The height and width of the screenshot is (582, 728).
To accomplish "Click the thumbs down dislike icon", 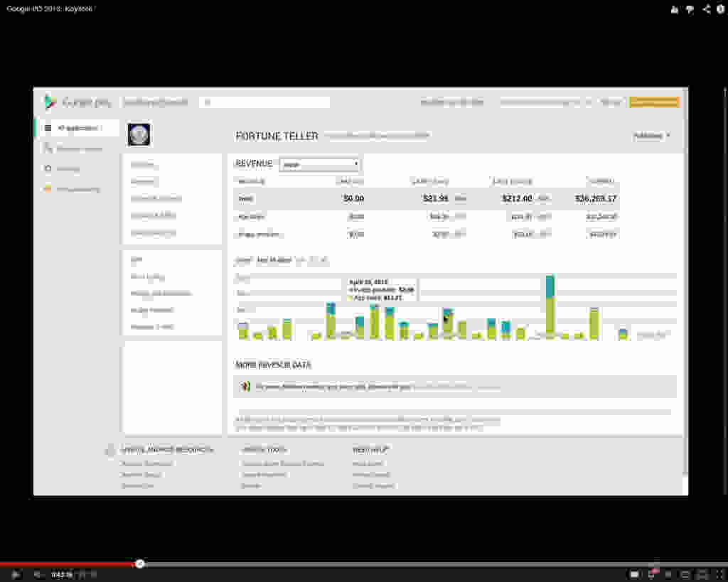I will pos(690,9).
